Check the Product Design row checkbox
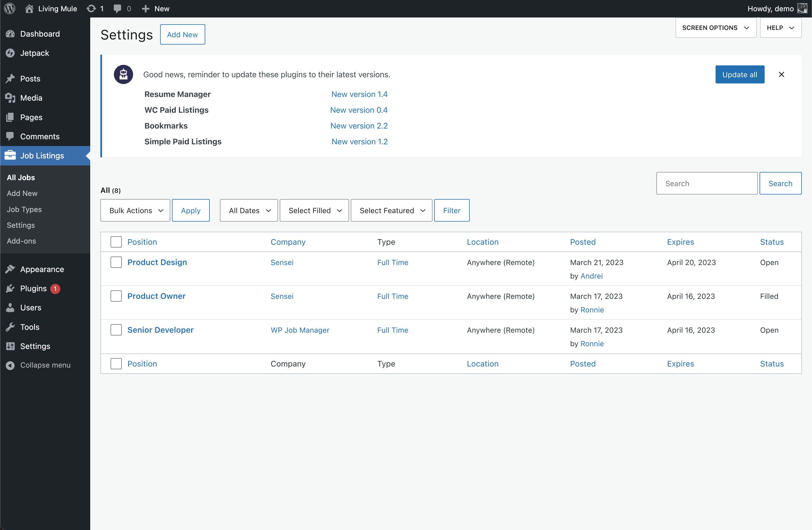Screen dimensions: 812x530 tap(116, 262)
